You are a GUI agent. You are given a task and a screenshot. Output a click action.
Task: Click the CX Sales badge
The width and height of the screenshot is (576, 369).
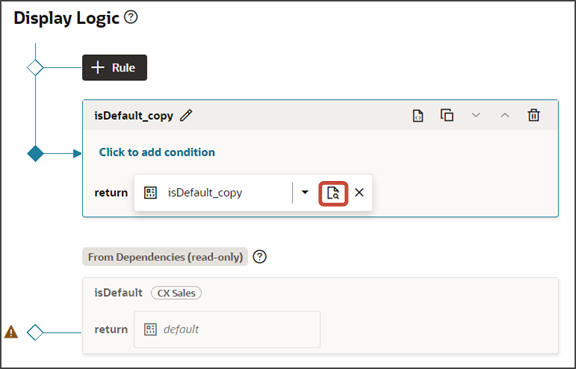[176, 293]
